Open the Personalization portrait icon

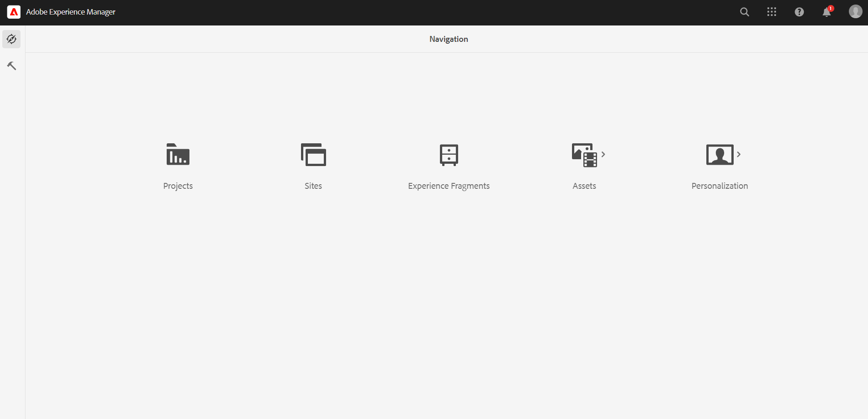719,155
